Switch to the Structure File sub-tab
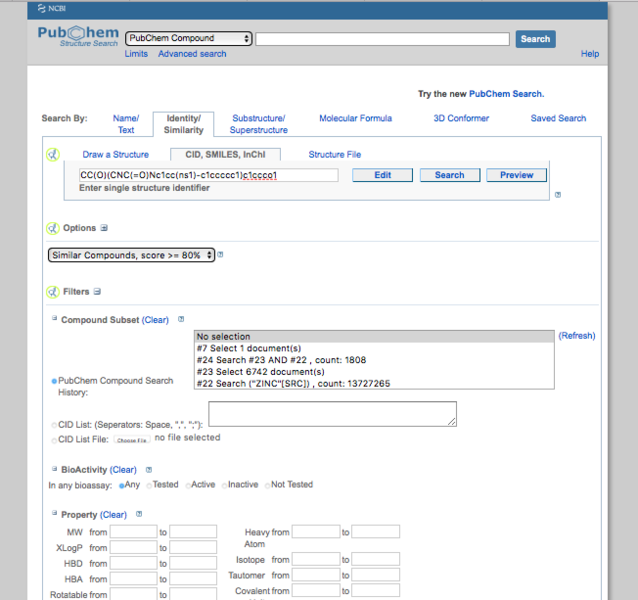This screenshot has width=638, height=600. pos(335,155)
